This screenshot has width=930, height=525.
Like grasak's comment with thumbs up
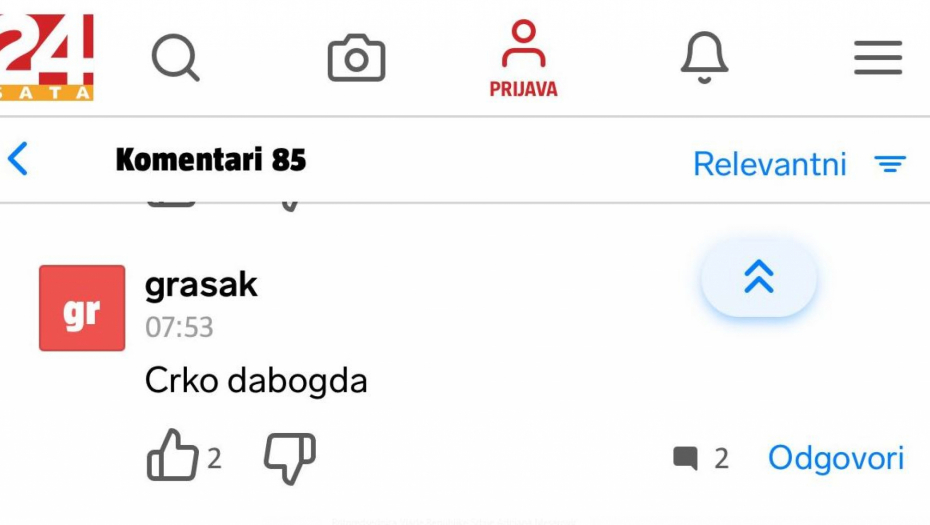coord(172,455)
